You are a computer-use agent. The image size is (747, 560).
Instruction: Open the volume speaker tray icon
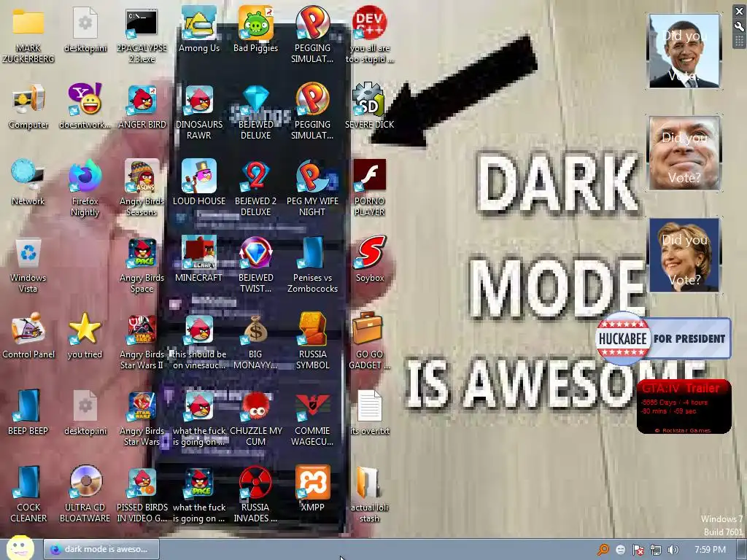(x=673, y=550)
